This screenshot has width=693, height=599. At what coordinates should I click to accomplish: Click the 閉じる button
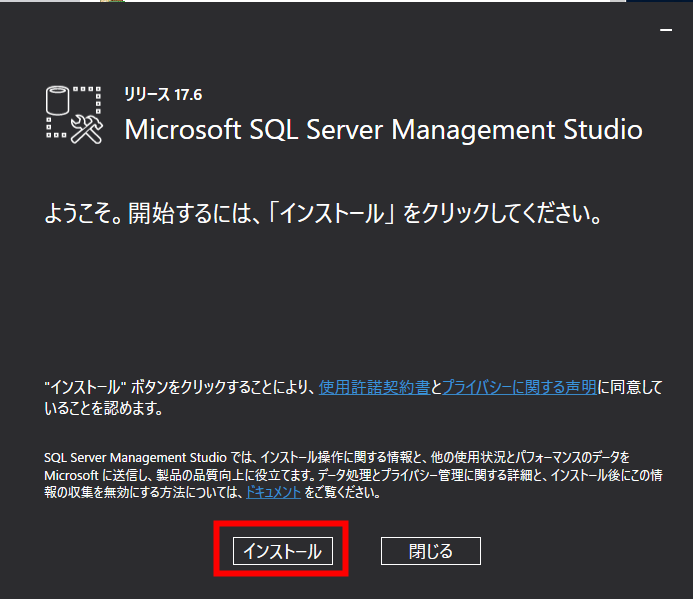[430, 551]
